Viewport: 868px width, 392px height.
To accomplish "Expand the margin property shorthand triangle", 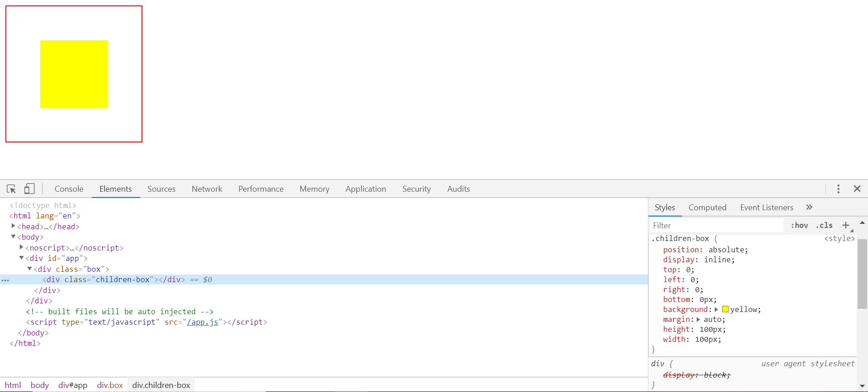I will tap(698, 320).
